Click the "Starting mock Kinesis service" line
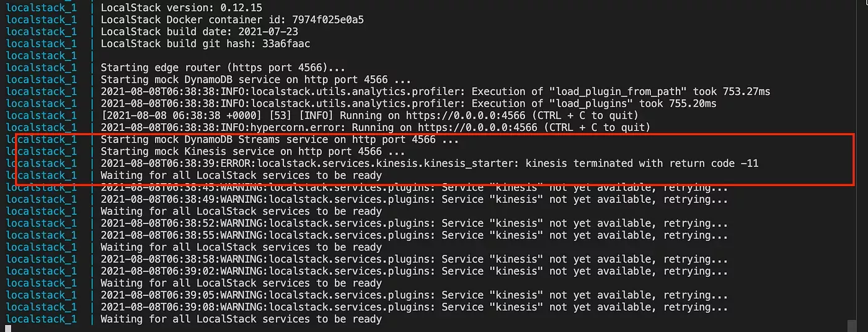 (x=252, y=151)
